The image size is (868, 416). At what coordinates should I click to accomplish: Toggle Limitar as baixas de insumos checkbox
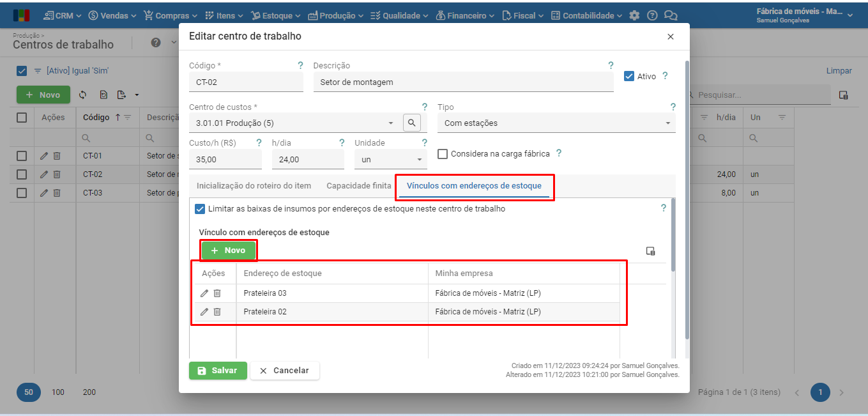[201, 209]
